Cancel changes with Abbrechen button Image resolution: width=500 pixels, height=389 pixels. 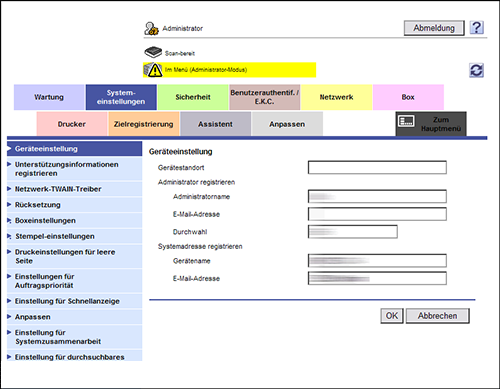438,316
